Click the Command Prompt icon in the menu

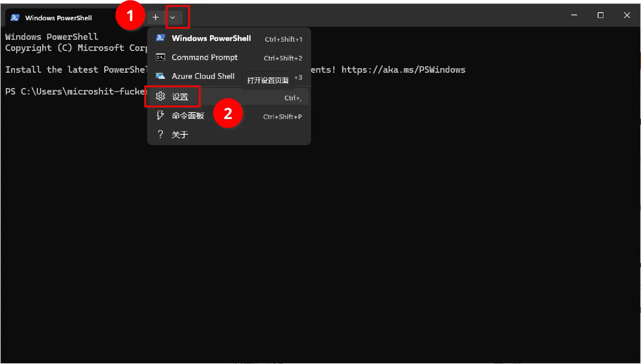click(161, 57)
